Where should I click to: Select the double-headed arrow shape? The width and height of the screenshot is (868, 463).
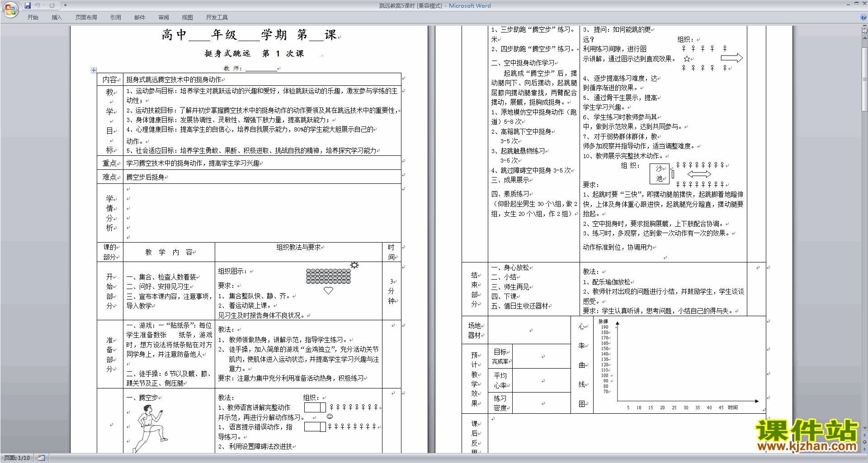(x=699, y=174)
